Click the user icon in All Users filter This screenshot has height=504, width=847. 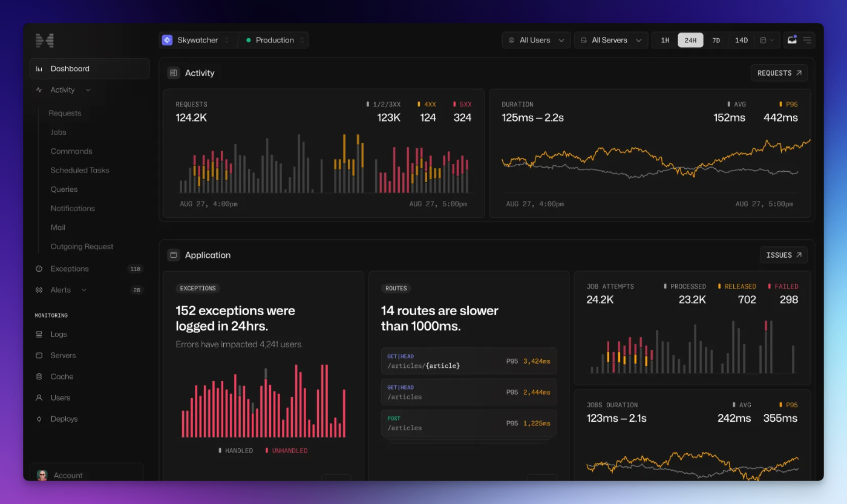[511, 40]
